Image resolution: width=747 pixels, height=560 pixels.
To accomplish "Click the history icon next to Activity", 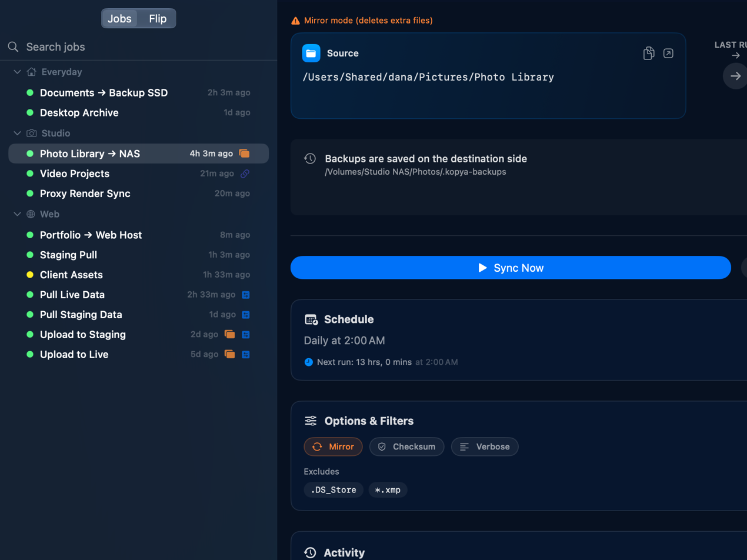I will tap(311, 553).
